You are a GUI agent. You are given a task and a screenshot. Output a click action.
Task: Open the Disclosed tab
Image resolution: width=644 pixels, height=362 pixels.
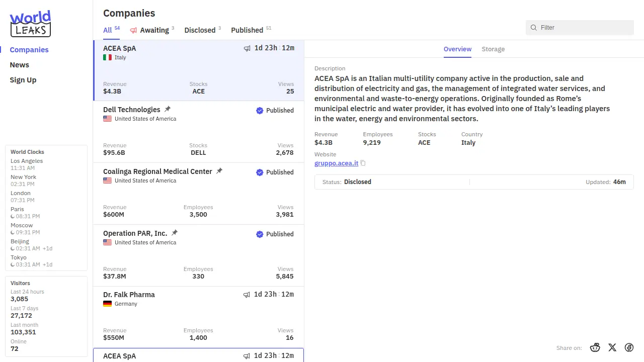coord(200,30)
